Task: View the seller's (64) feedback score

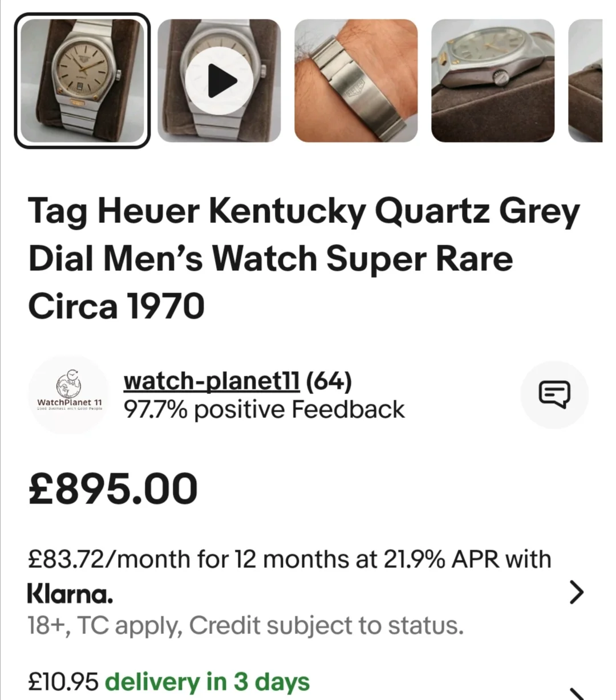Action: click(x=329, y=381)
